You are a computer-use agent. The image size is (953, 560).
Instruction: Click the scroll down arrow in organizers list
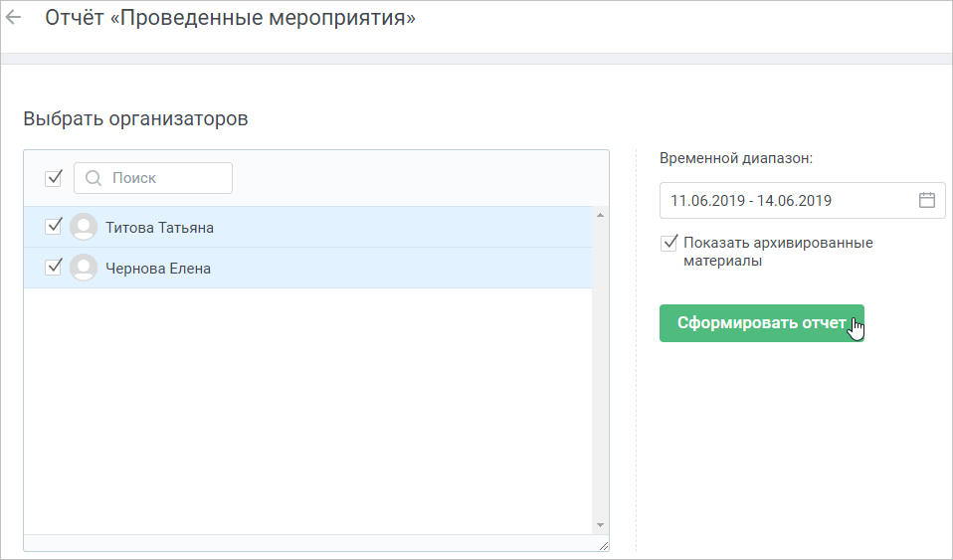pos(601,525)
